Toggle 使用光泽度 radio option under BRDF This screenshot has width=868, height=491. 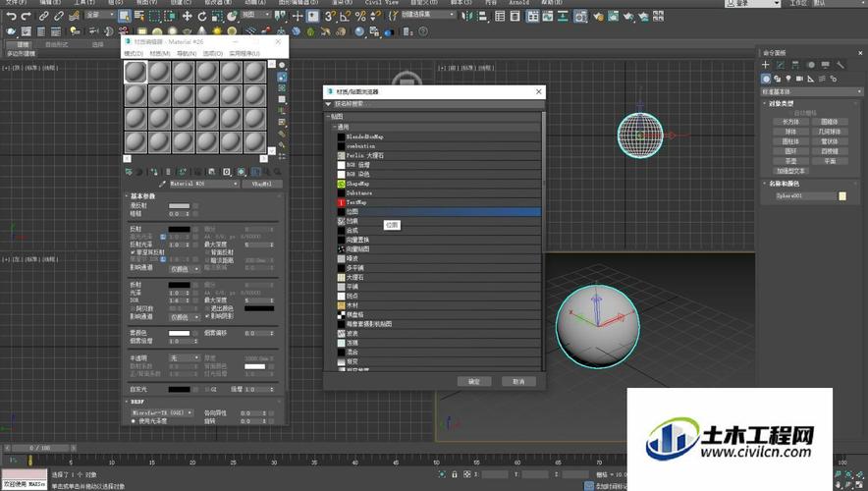tap(134, 420)
